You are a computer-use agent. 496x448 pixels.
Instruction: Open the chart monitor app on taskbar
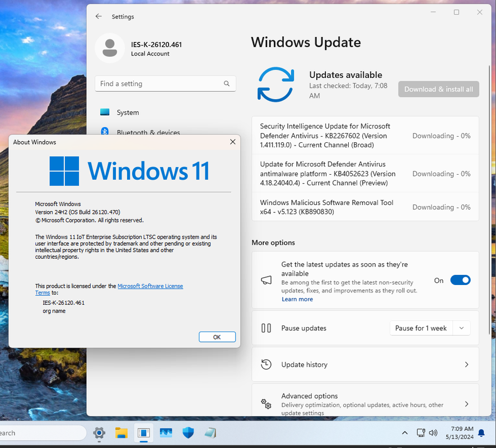point(166,433)
